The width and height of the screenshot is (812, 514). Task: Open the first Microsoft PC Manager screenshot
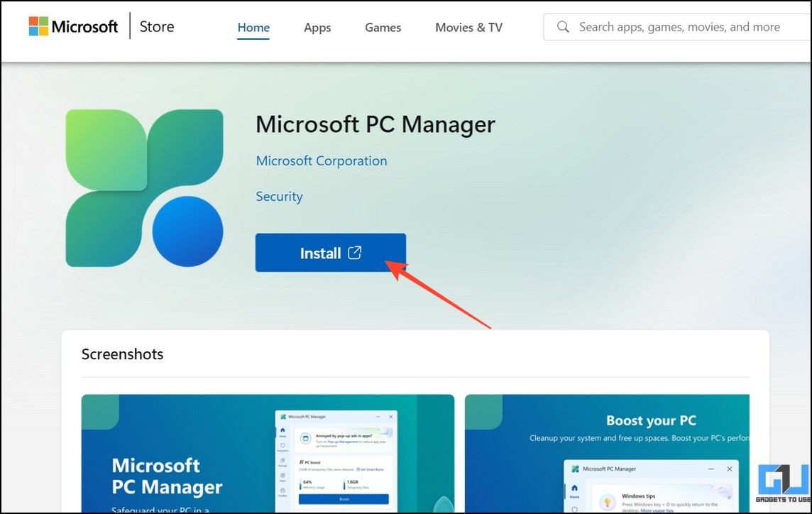tap(268, 454)
